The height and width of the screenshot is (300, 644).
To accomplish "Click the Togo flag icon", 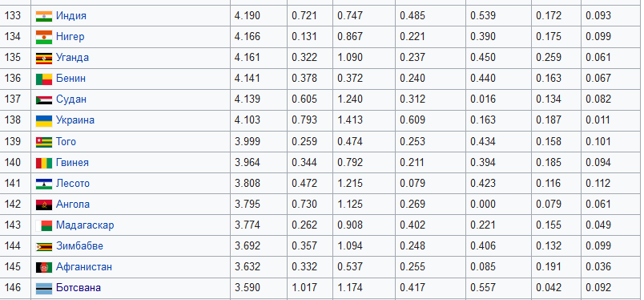I will coord(44,142).
